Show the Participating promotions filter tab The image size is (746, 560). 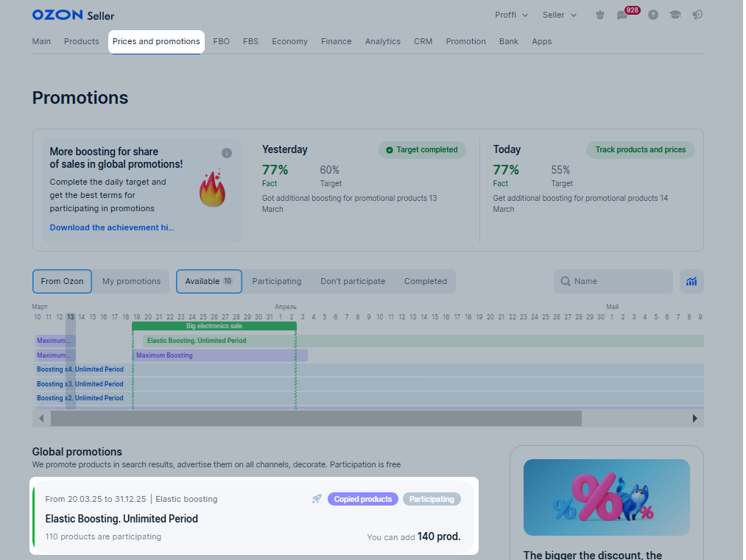pyautogui.click(x=277, y=281)
